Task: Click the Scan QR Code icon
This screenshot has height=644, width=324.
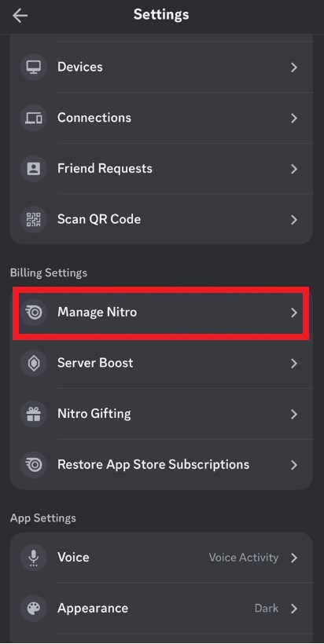Action: pyautogui.click(x=33, y=219)
